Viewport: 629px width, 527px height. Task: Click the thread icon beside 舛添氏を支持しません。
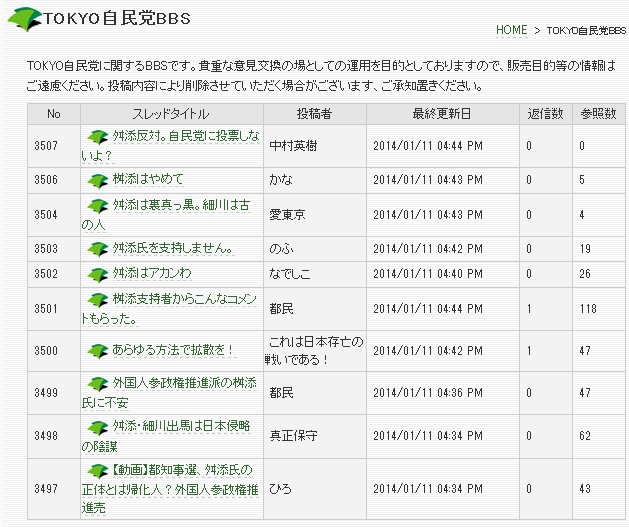pyautogui.click(x=97, y=248)
